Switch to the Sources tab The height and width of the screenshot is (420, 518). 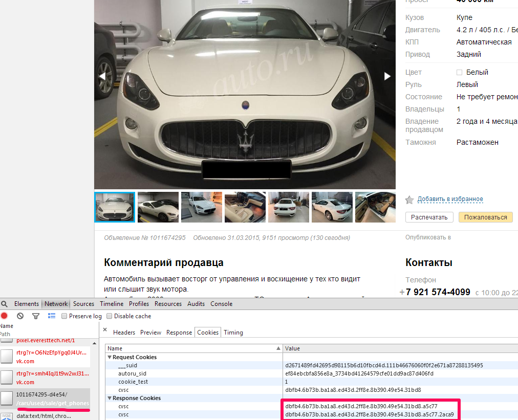click(x=83, y=304)
